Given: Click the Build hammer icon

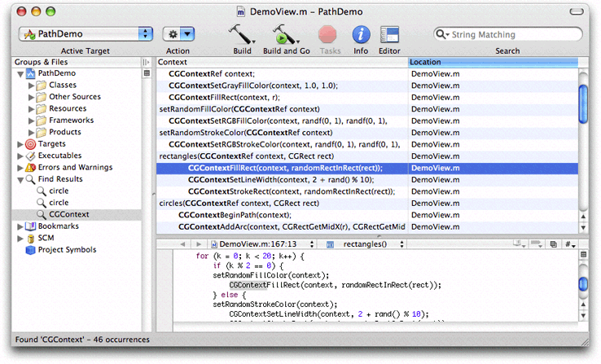Looking at the screenshot, I should (241, 34).
